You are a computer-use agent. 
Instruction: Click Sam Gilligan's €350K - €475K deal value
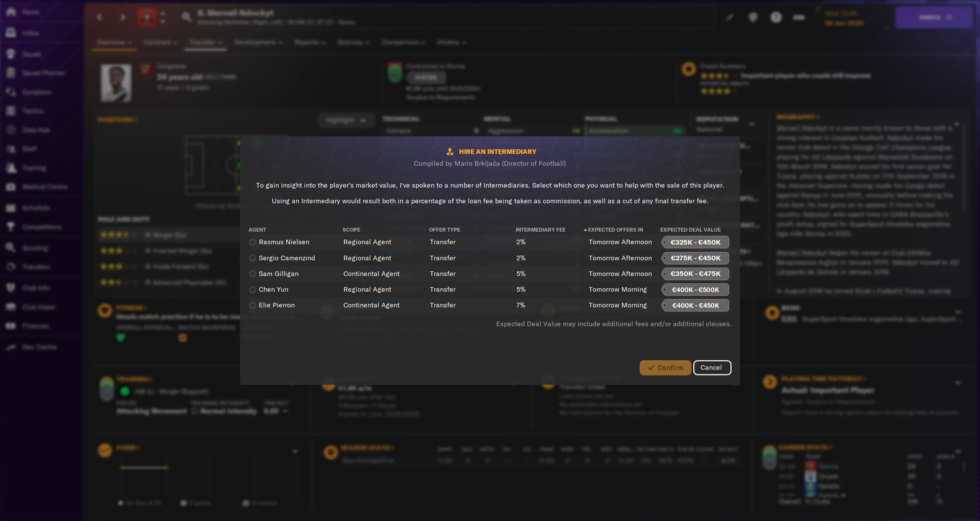click(695, 274)
